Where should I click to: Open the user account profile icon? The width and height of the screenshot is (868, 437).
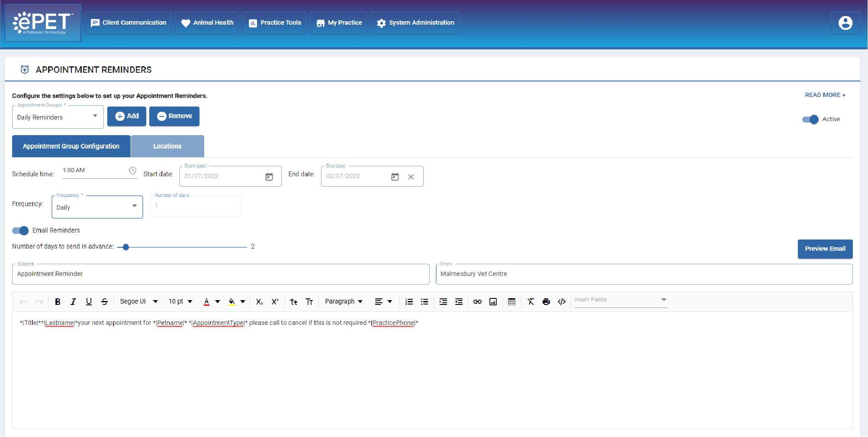tap(845, 23)
